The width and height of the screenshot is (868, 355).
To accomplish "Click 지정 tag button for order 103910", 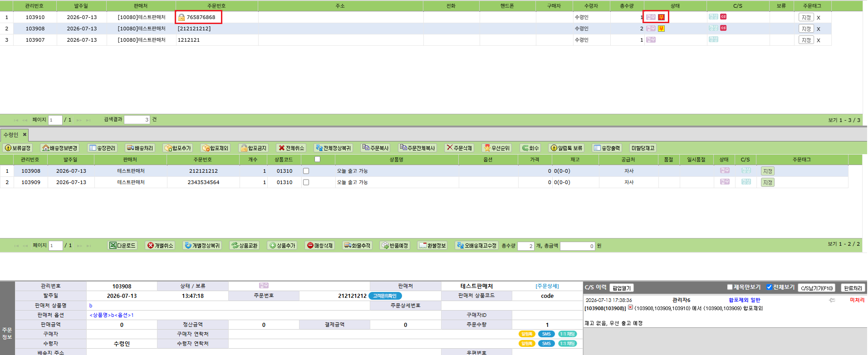I will [806, 17].
